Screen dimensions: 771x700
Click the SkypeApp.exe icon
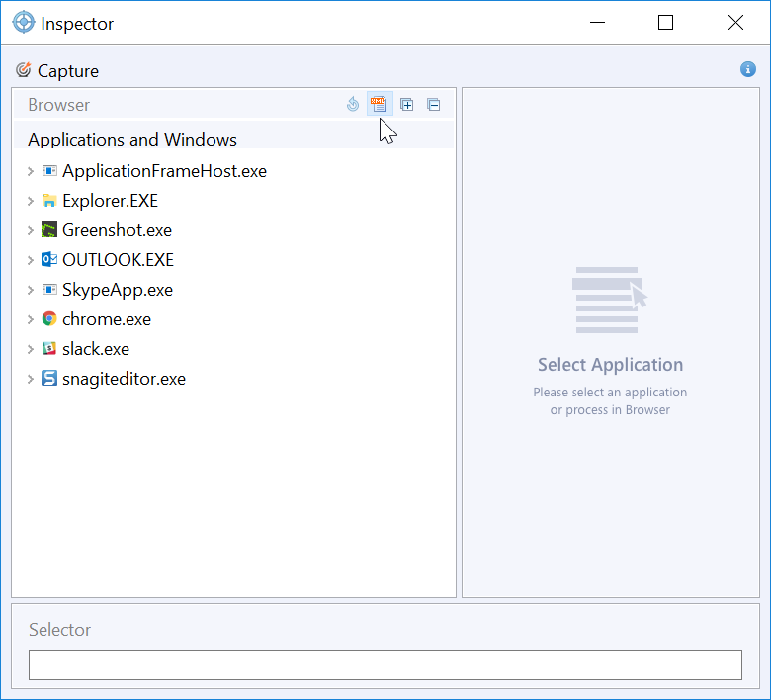tap(49, 290)
